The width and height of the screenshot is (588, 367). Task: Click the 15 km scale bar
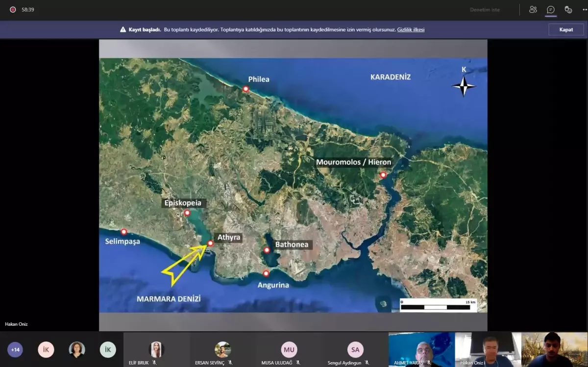pyautogui.click(x=438, y=305)
